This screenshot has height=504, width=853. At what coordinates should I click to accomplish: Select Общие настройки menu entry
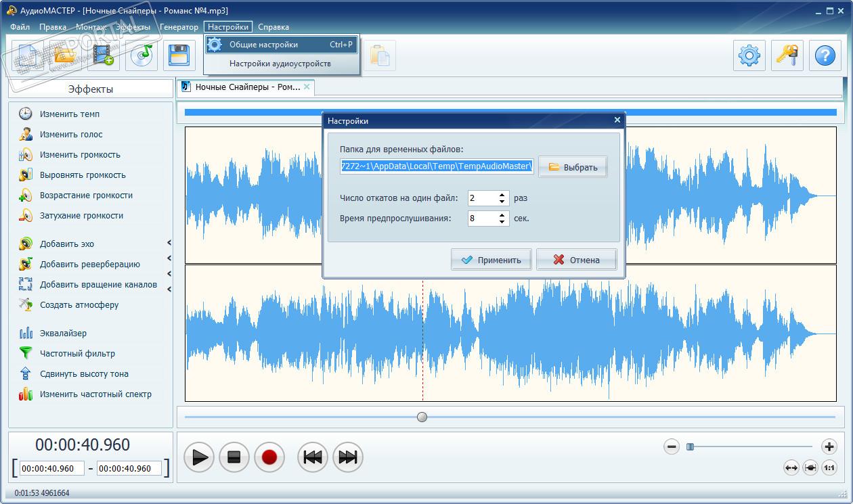click(x=281, y=45)
